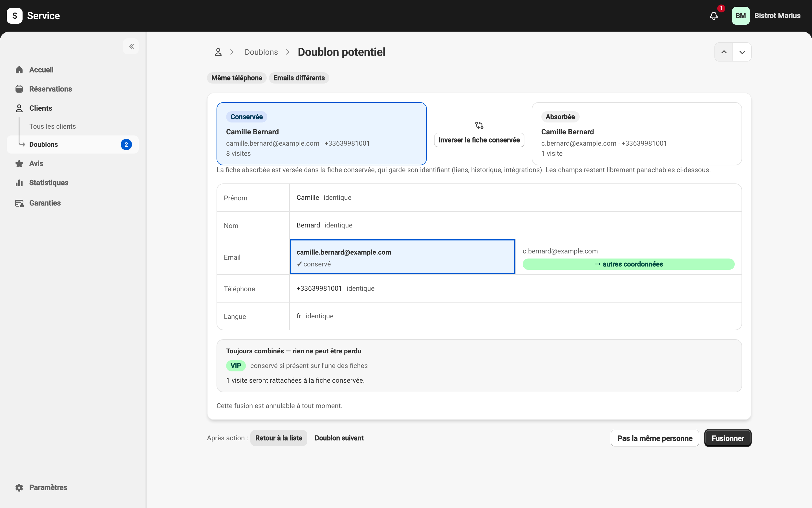Click the breadcrumb clients person icon

(x=218, y=52)
